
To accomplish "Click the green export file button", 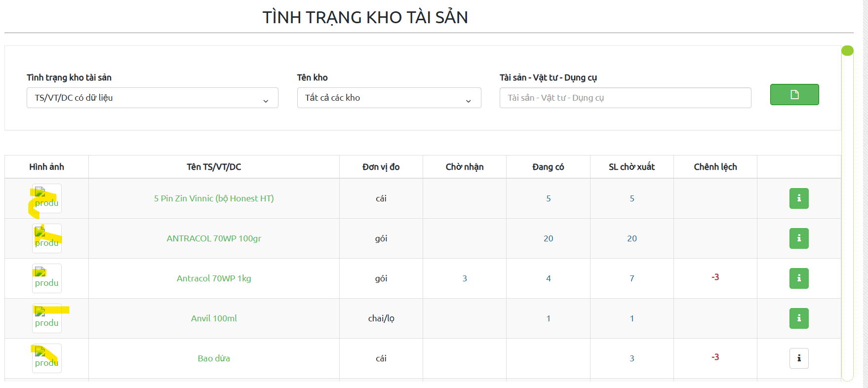I will pyautogui.click(x=794, y=94).
